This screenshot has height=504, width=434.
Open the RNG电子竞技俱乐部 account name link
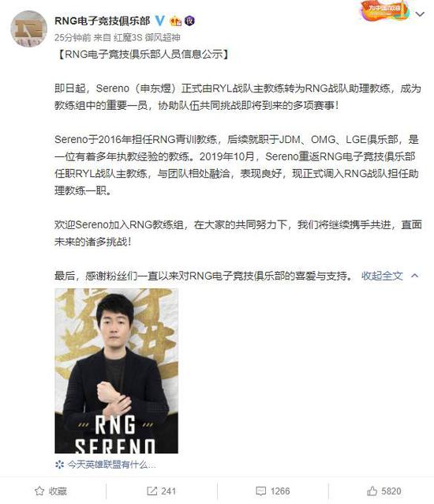(x=102, y=21)
